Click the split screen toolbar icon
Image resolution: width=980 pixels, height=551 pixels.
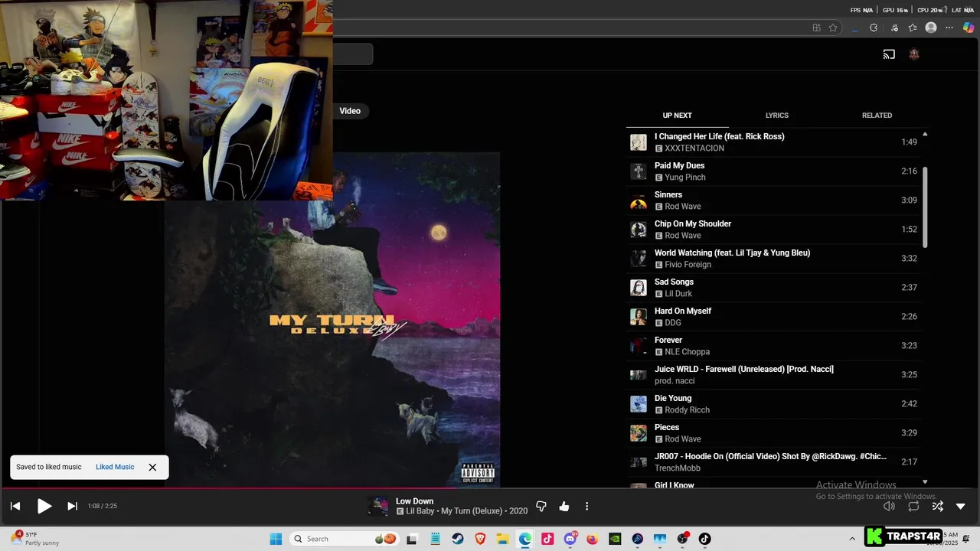click(x=817, y=28)
